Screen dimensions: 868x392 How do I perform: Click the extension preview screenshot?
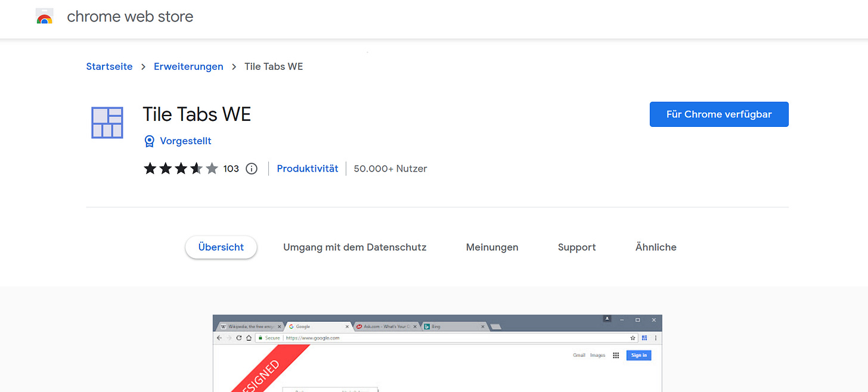point(438,353)
